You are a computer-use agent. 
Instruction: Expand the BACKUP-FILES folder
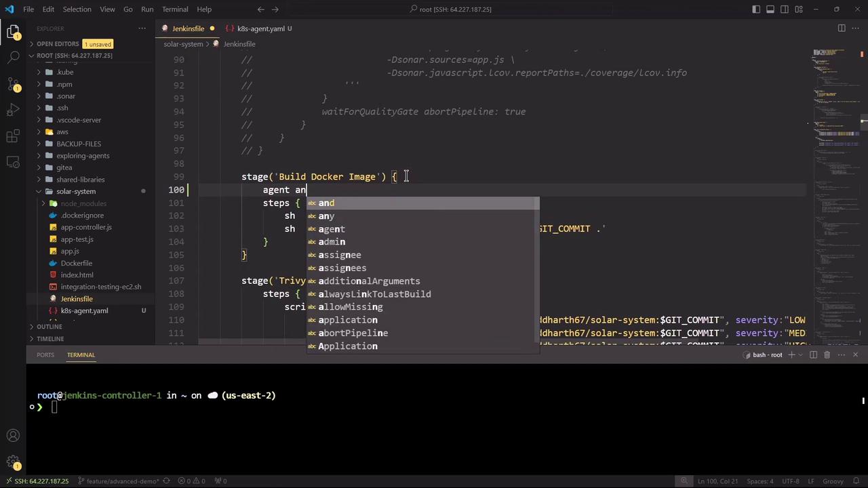click(79, 144)
